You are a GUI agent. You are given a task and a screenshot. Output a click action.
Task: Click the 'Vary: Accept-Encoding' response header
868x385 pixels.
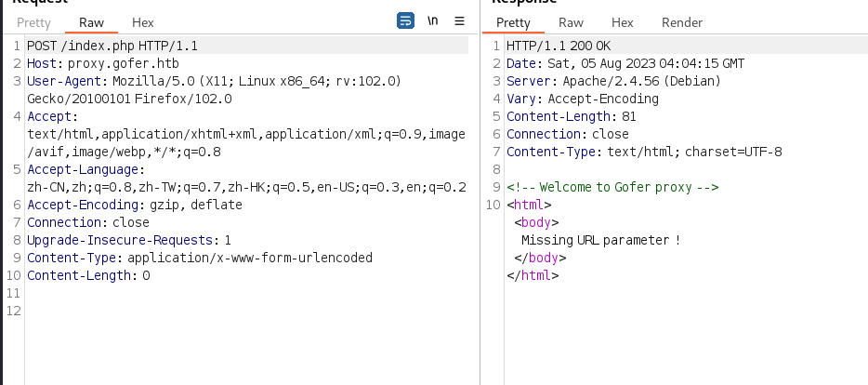583,100
